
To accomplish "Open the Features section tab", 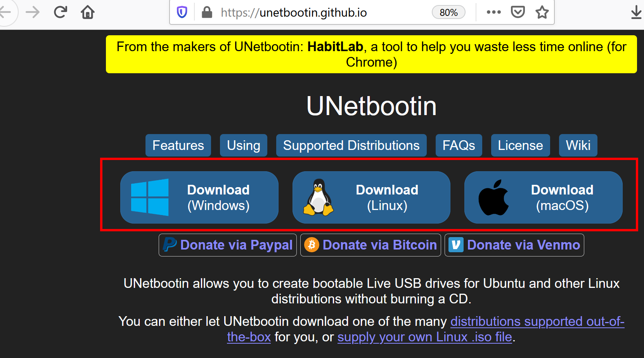I will point(178,145).
